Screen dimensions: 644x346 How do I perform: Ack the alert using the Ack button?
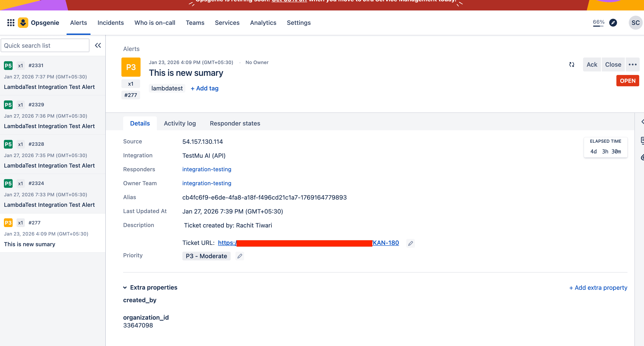click(x=592, y=64)
